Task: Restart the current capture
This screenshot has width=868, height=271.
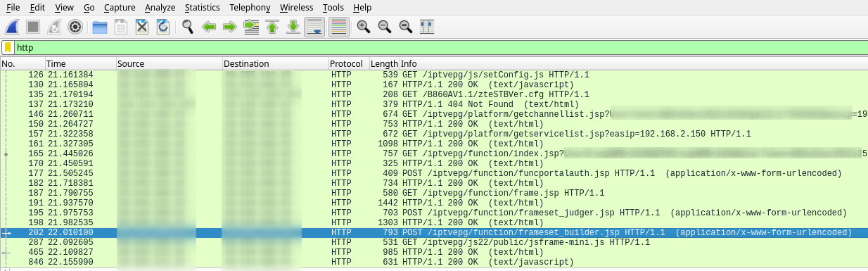Action: tap(54, 27)
